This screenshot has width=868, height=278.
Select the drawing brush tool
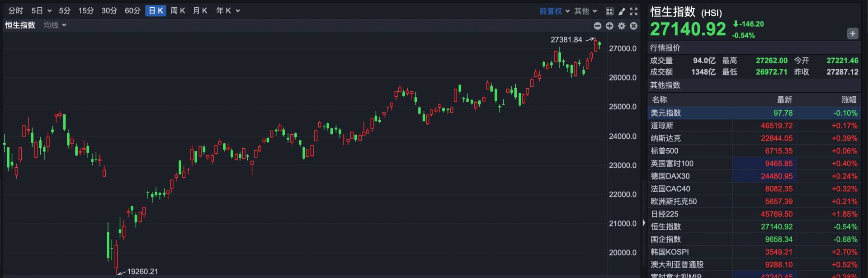(622, 11)
